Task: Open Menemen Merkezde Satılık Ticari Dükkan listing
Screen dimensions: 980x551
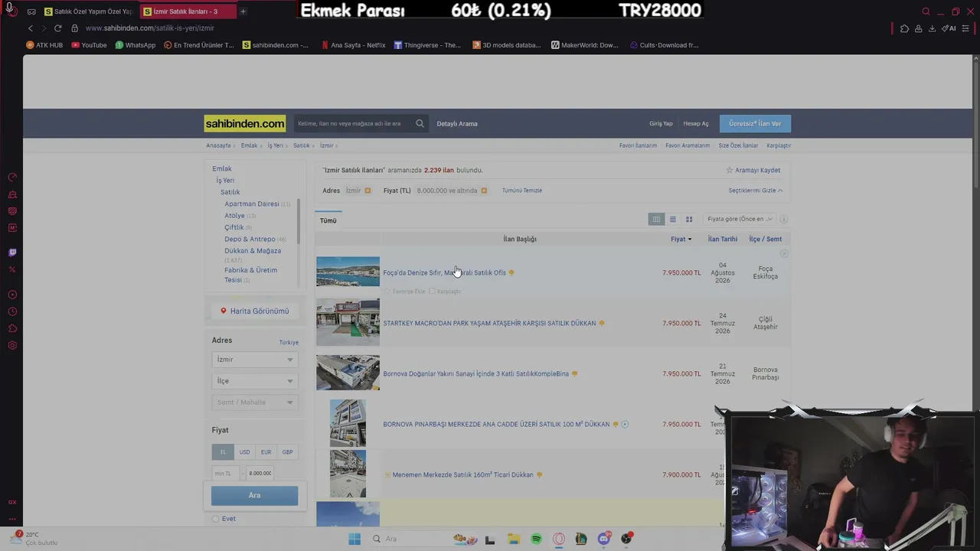Action: point(462,474)
